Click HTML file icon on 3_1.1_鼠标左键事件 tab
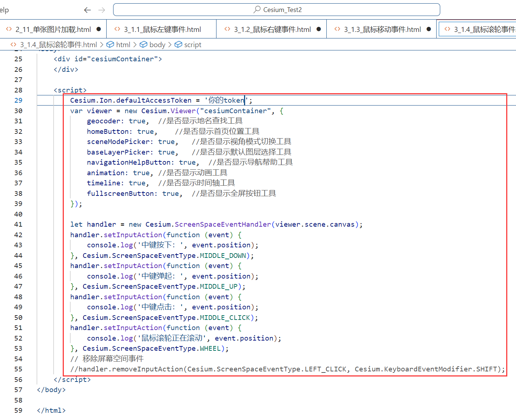 [x=117, y=29]
